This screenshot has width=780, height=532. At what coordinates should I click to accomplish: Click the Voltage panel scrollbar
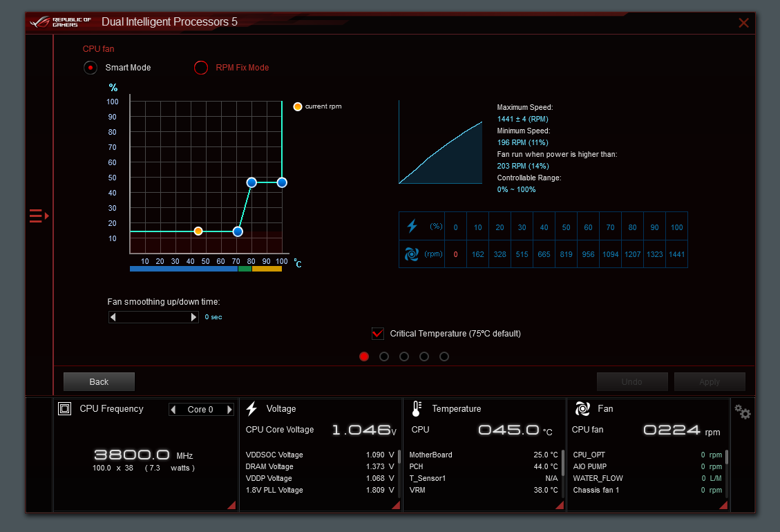tap(399, 457)
